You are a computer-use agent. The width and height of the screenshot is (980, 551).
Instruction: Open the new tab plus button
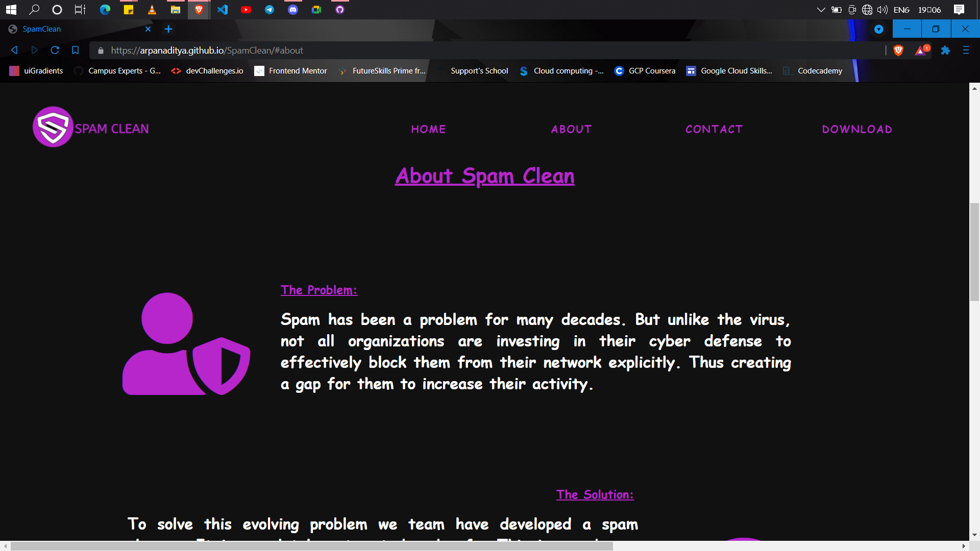click(168, 29)
